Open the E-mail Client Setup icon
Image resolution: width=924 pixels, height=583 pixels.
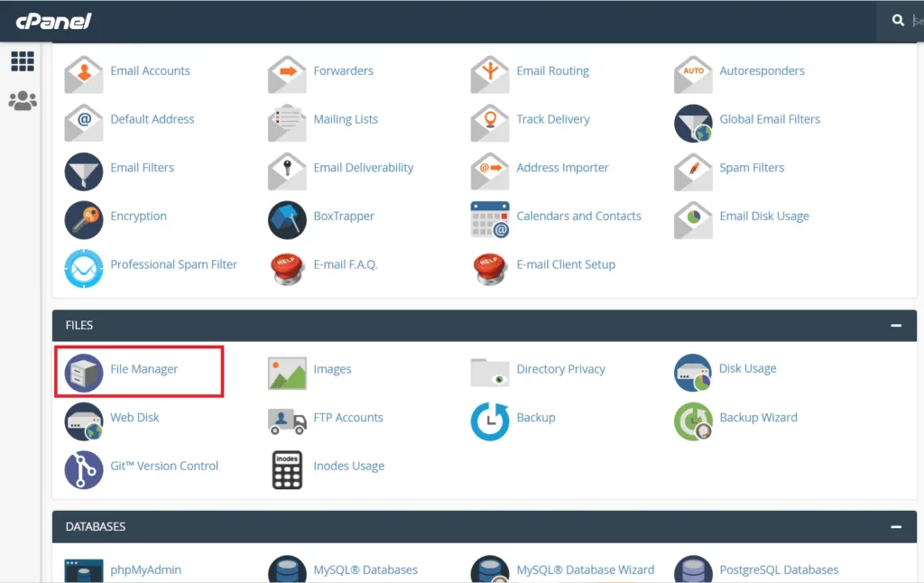(x=490, y=269)
